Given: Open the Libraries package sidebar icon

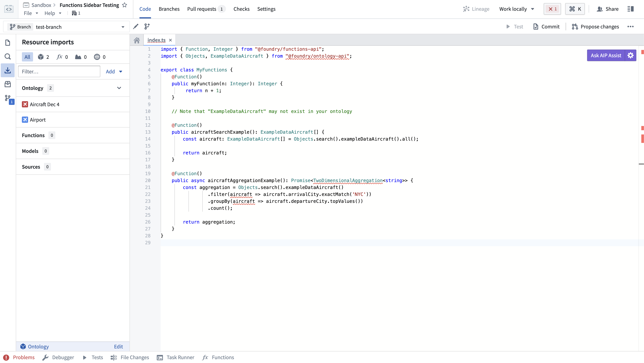Looking at the screenshot, I should click(x=8, y=84).
